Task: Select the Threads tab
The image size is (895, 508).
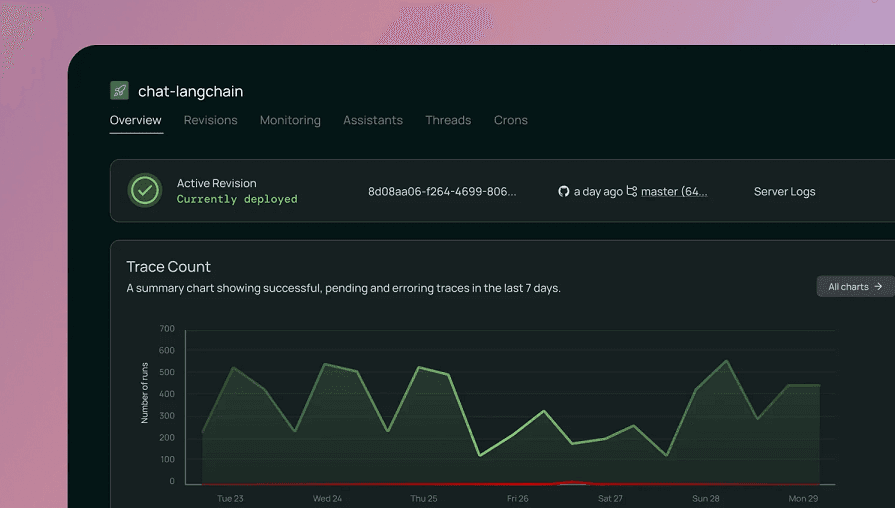Action: coord(448,120)
